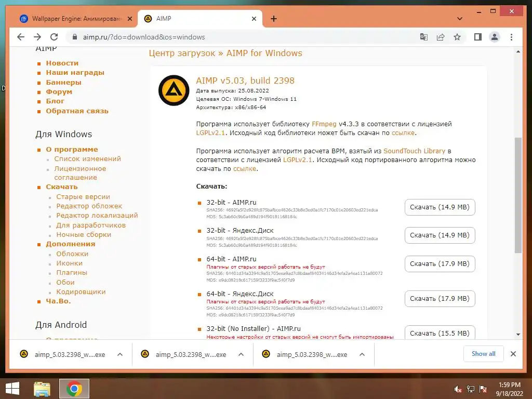
Task: Open the Обои link
Action: 65,282
